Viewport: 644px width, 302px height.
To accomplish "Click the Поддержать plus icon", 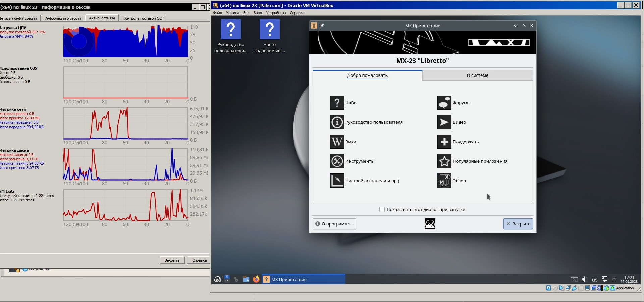I will (444, 142).
